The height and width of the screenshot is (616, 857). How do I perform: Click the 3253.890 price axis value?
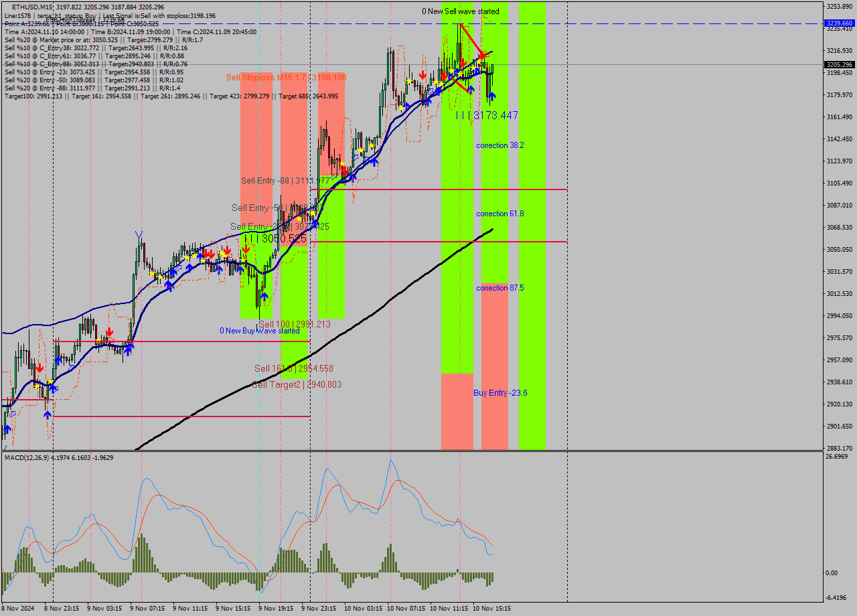tap(840, 7)
